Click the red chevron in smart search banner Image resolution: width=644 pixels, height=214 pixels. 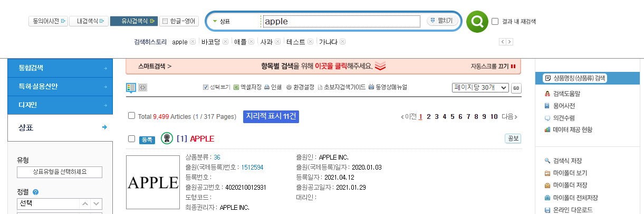coord(381,67)
